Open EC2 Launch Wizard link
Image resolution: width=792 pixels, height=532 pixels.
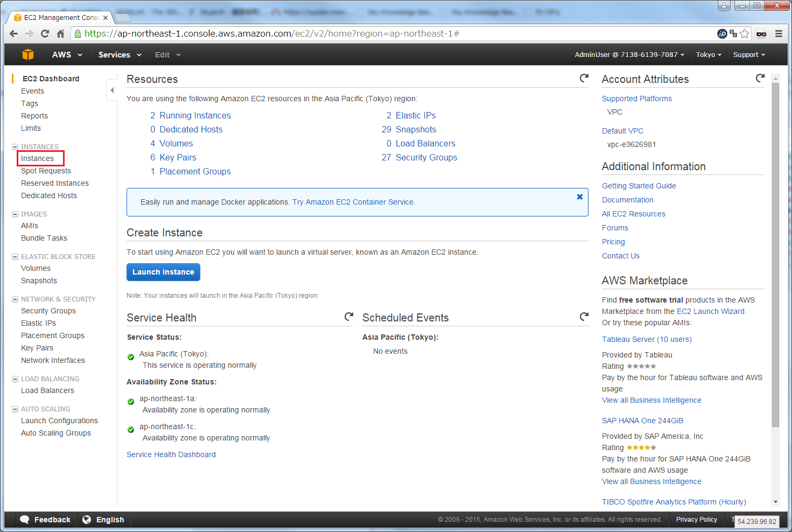[x=711, y=311]
